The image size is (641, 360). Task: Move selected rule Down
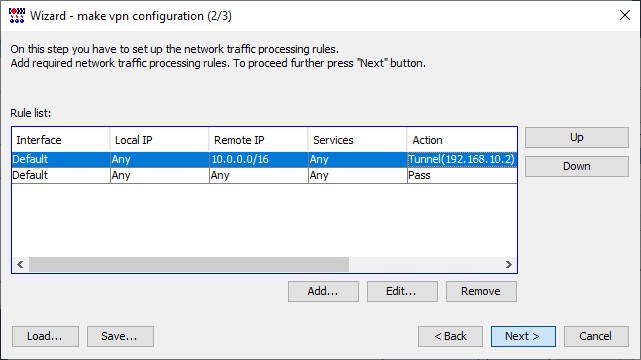(576, 166)
